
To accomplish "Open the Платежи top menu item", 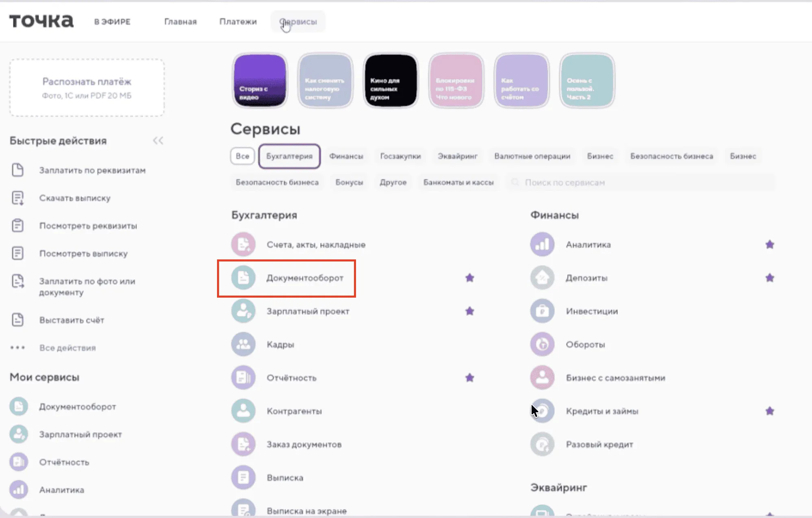I will tap(238, 22).
